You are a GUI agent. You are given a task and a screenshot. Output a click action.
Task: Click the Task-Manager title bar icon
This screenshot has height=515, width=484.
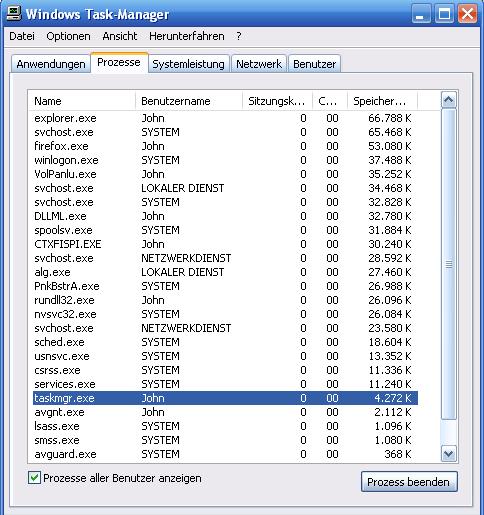[14, 14]
